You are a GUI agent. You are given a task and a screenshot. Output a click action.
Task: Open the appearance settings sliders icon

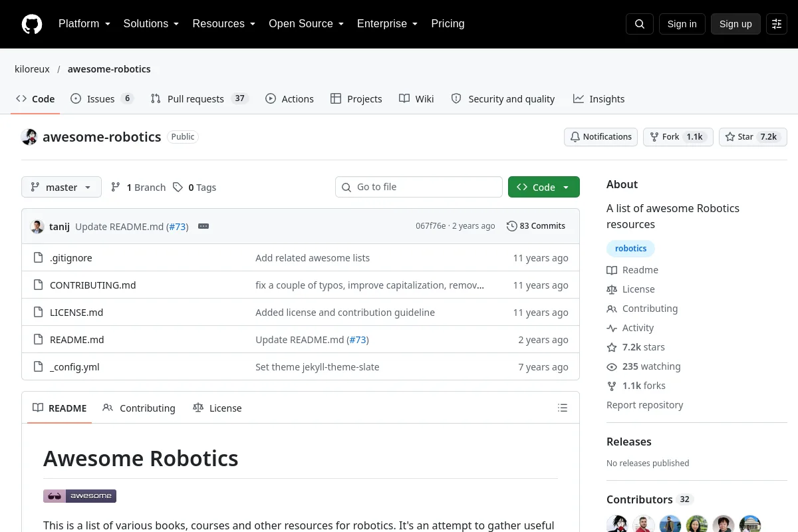777,24
